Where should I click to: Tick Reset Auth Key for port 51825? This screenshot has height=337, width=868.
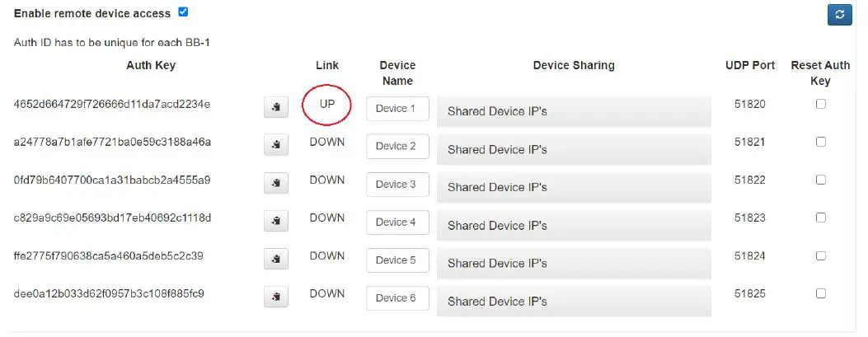[x=820, y=293]
